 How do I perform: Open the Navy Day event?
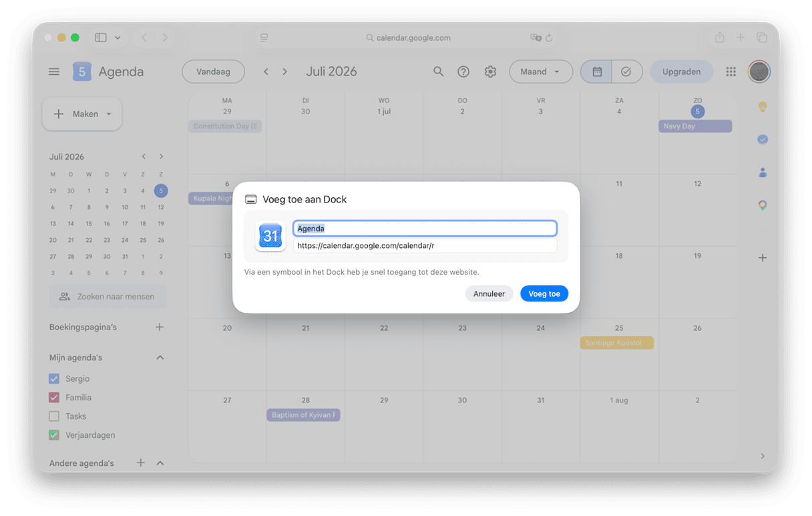coord(695,126)
